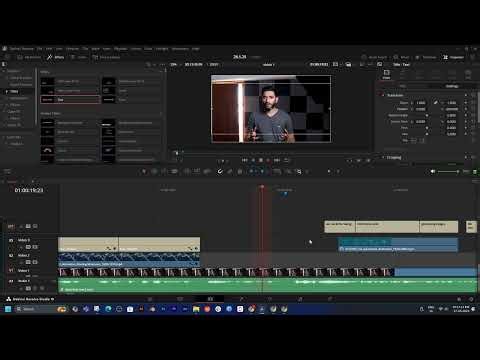Click play reverse transport button
Image resolution: width=480 pixels, height=360 pixels.
pos(253,160)
